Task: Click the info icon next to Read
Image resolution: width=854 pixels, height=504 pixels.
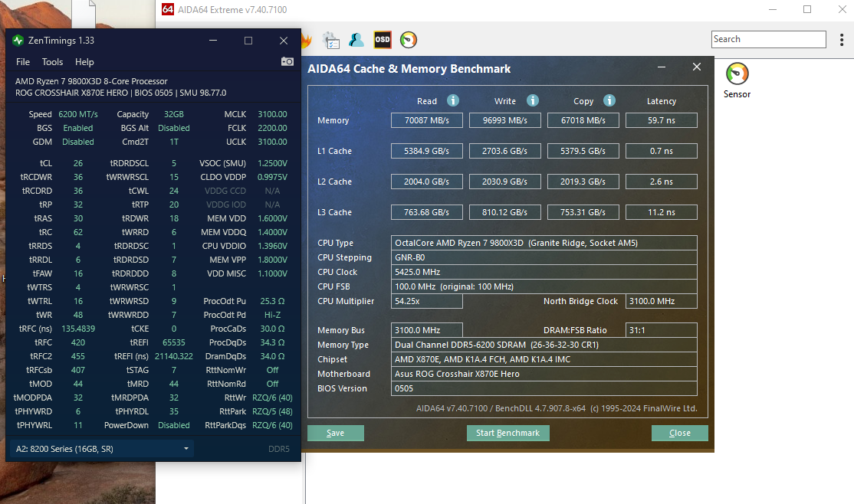Action: [x=452, y=100]
